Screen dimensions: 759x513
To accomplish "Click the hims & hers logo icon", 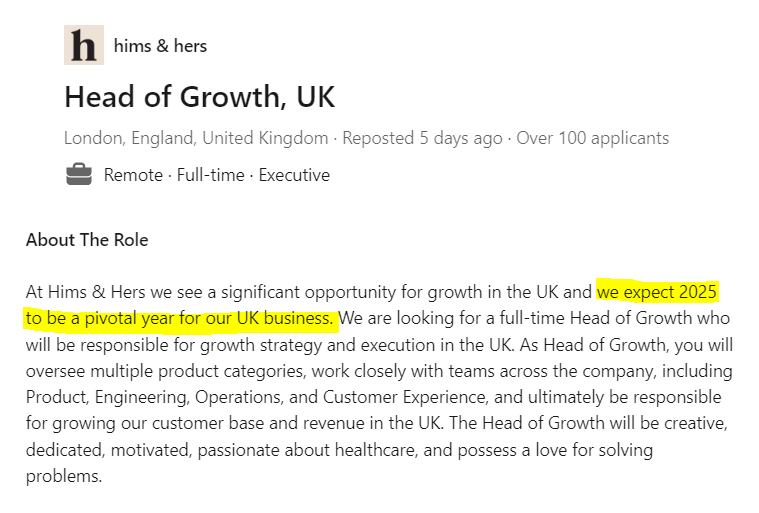I will pyautogui.click(x=83, y=45).
